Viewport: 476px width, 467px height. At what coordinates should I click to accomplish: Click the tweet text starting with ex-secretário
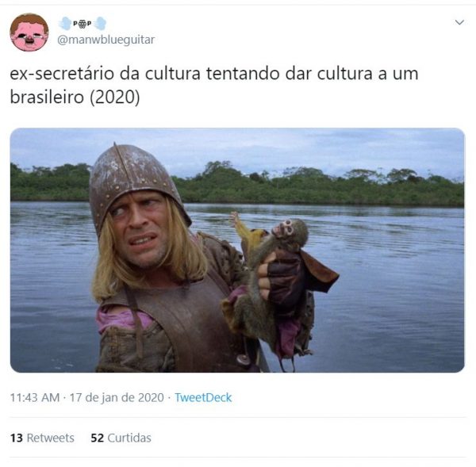214,86
